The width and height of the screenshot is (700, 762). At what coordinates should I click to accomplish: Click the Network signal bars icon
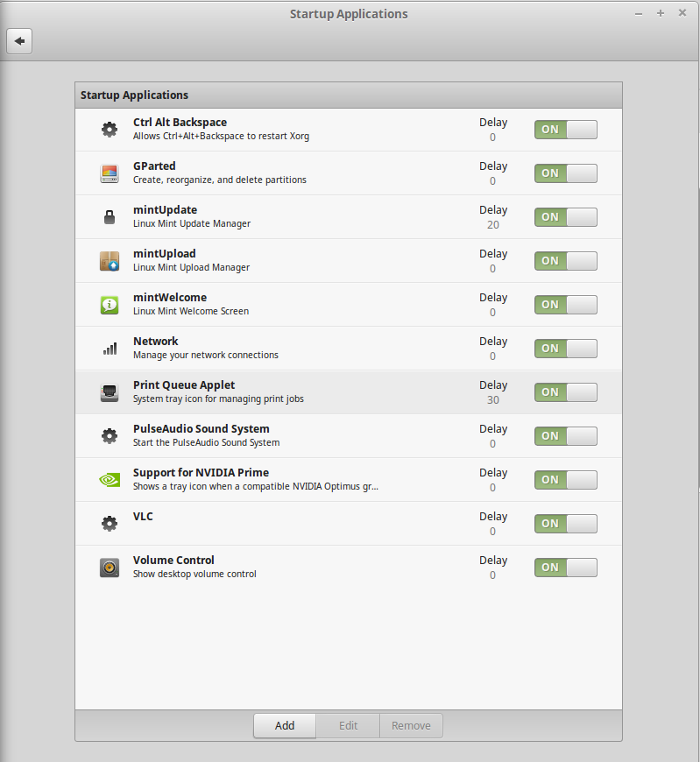pos(109,349)
